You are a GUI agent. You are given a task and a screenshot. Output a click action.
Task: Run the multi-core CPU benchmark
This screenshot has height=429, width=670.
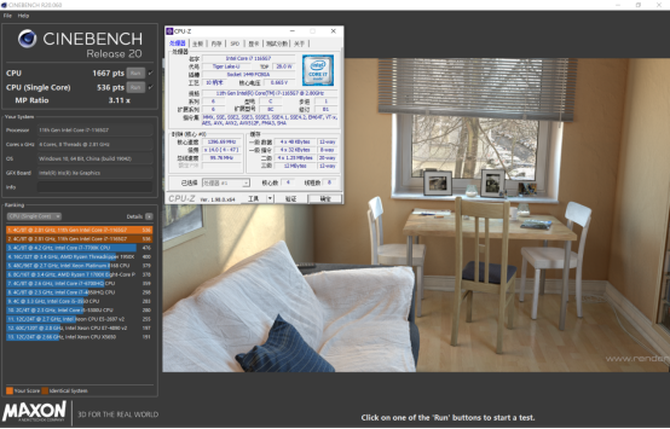tap(135, 73)
